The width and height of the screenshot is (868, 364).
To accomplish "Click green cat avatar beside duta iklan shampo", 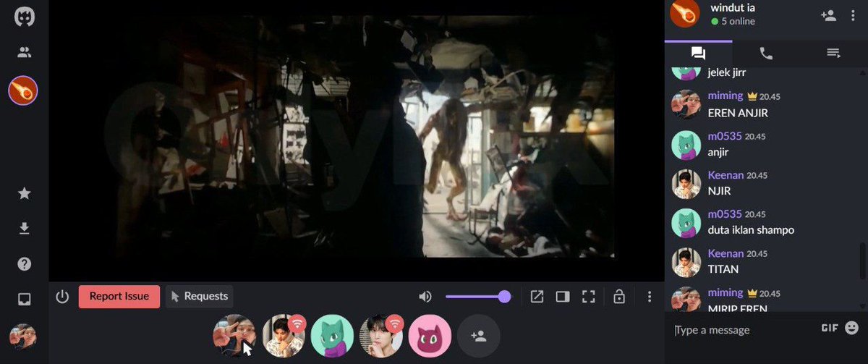I will 686,224.
